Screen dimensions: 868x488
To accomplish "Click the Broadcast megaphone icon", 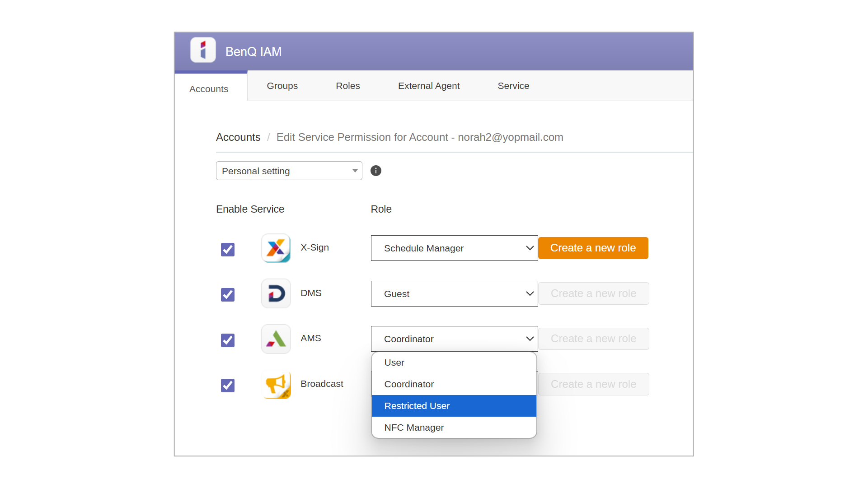I will [276, 385].
